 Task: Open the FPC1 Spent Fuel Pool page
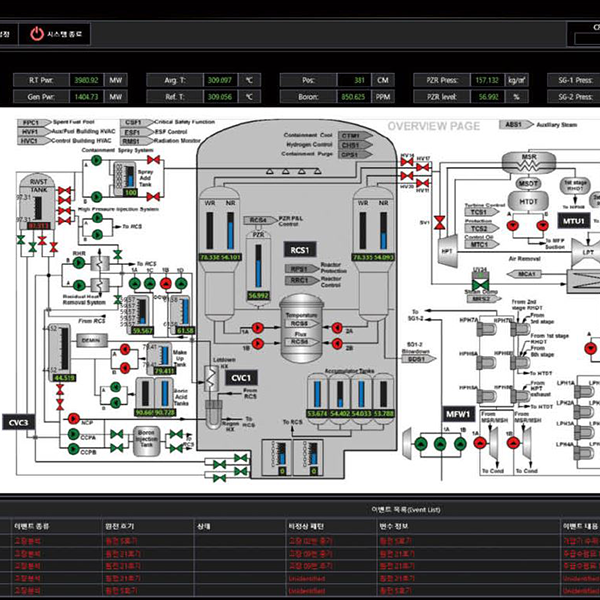click(30, 122)
